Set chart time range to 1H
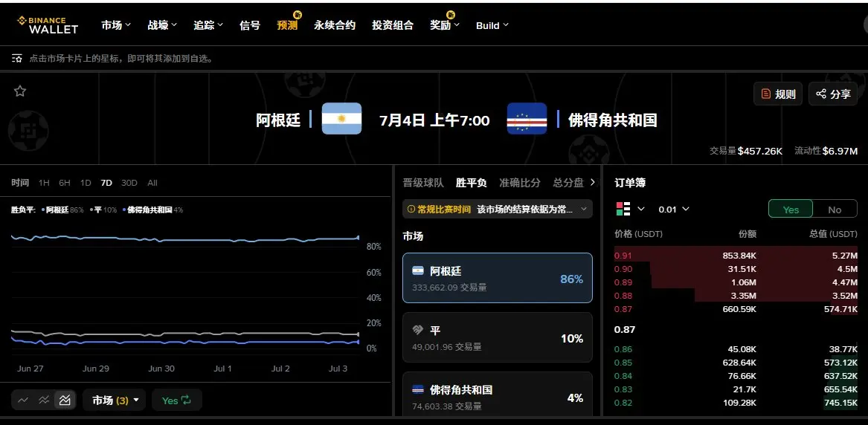868x425 pixels. (x=44, y=182)
